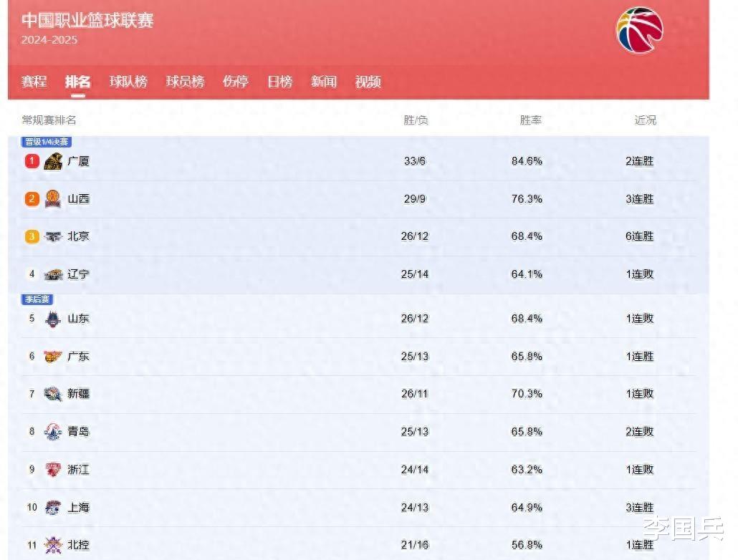Click the yellow rank 3 badge
This screenshot has height=560, width=738.
click(32, 236)
